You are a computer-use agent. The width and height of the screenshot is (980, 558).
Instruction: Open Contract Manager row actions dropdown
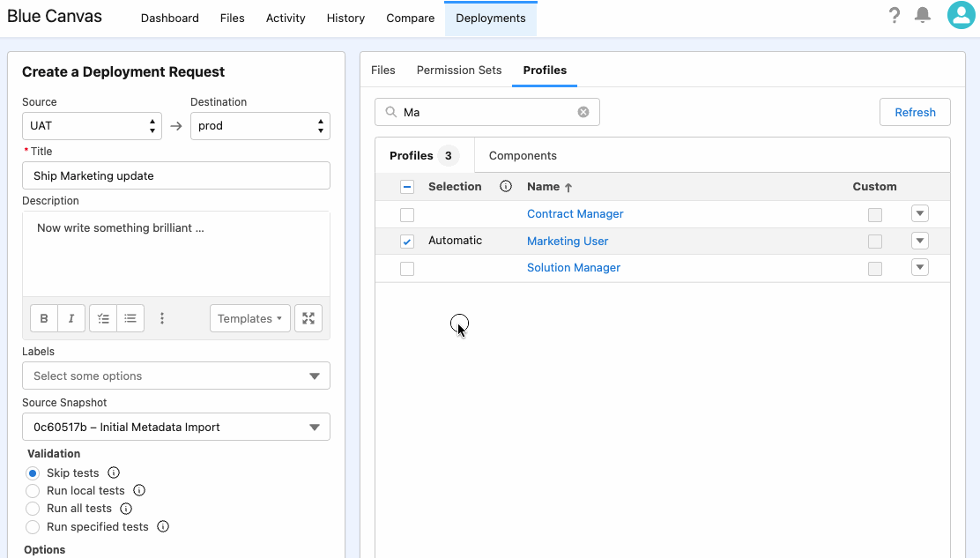920,213
